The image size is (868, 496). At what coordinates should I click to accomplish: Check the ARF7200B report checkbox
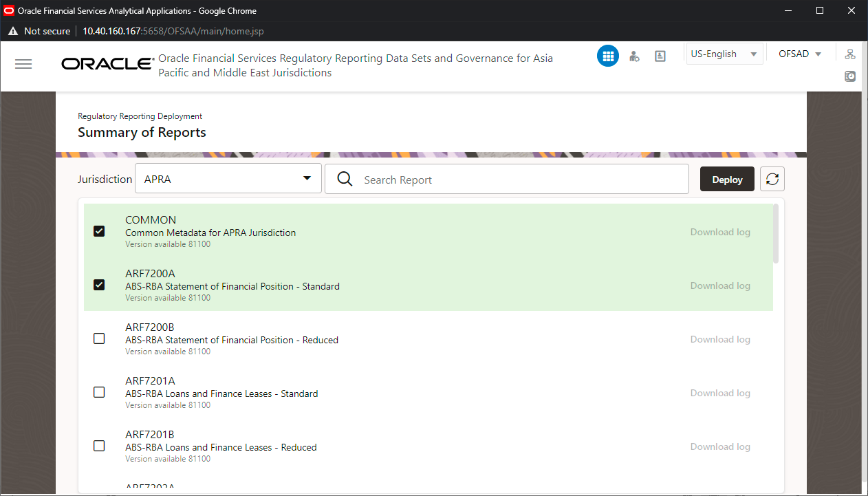coord(99,338)
